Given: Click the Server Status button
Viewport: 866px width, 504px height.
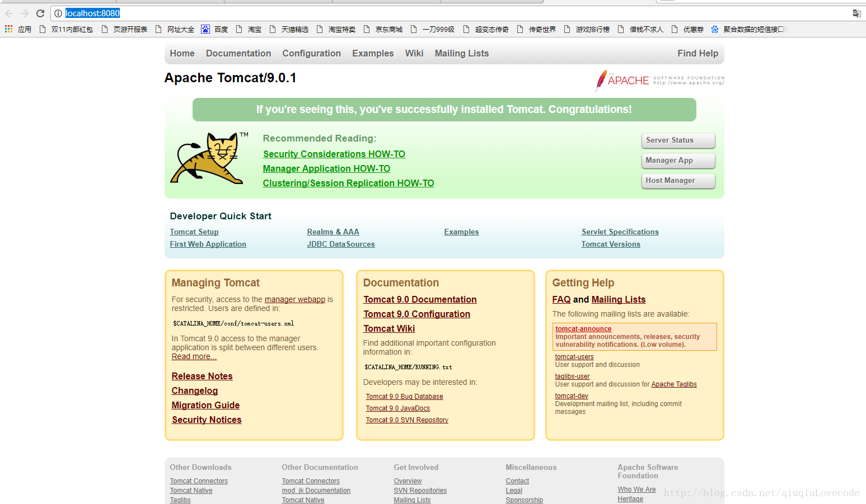Looking at the screenshot, I should coord(678,140).
